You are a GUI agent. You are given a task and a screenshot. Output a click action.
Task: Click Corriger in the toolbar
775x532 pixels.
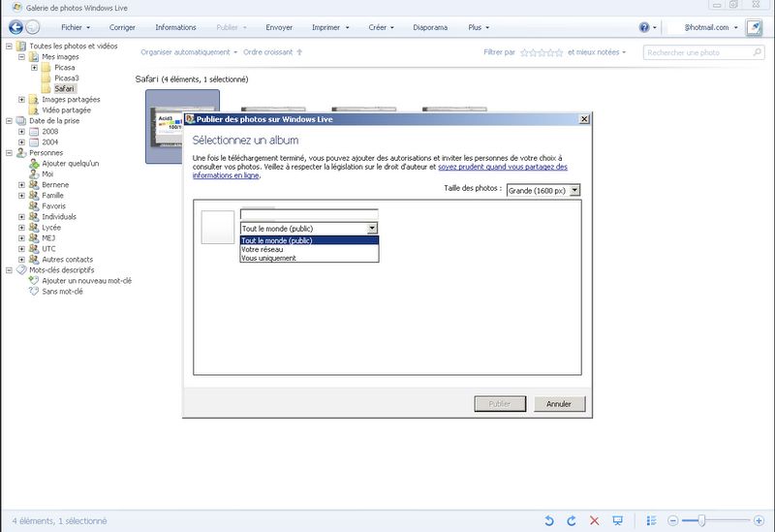122,27
